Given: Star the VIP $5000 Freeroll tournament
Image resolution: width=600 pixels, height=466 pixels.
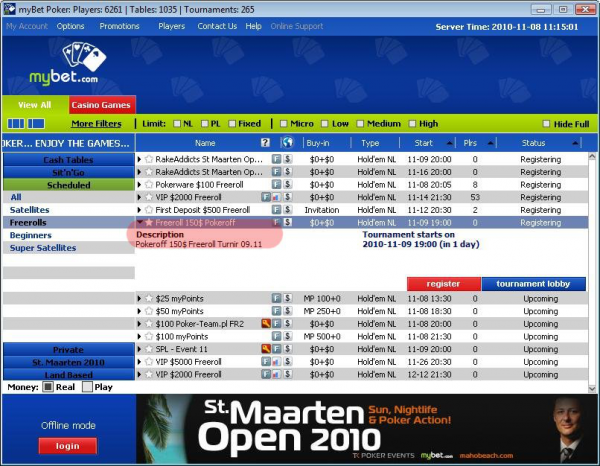Looking at the screenshot, I should [149, 362].
